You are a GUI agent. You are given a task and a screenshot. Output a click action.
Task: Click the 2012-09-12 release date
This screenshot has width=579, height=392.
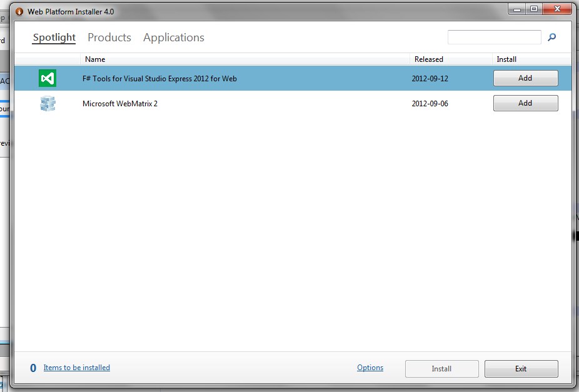click(x=430, y=79)
